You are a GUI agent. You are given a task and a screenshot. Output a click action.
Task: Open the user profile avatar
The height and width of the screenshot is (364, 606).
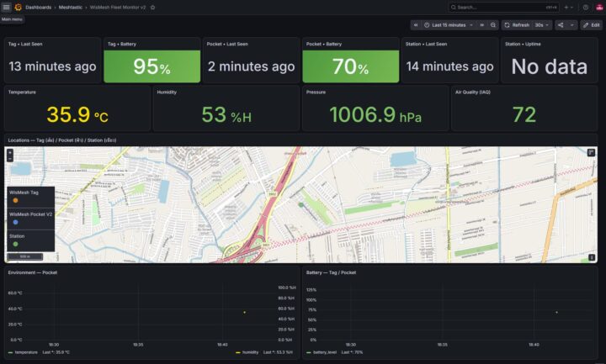pos(599,8)
